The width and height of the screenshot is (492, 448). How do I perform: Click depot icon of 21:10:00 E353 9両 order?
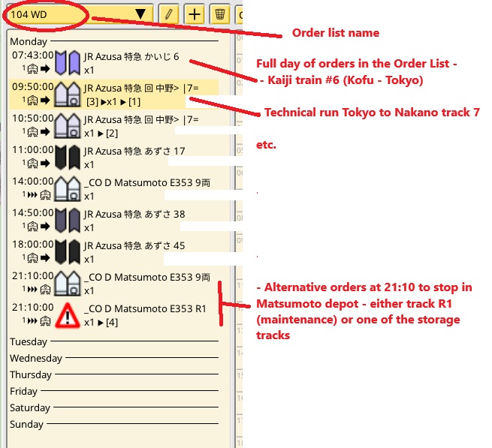point(68,284)
